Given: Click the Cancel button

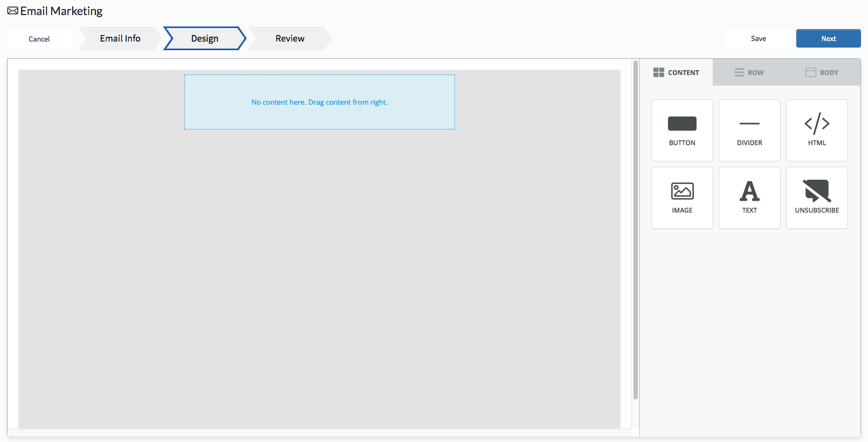Looking at the screenshot, I should 39,39.
